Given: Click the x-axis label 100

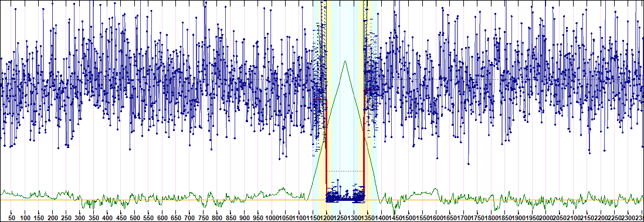Looking at the screenshot, I should pos(25,218).
